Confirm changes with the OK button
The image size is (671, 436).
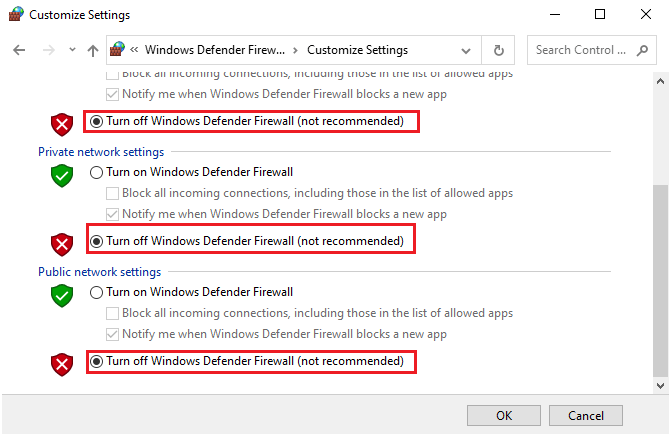click(x=504, y=415)
